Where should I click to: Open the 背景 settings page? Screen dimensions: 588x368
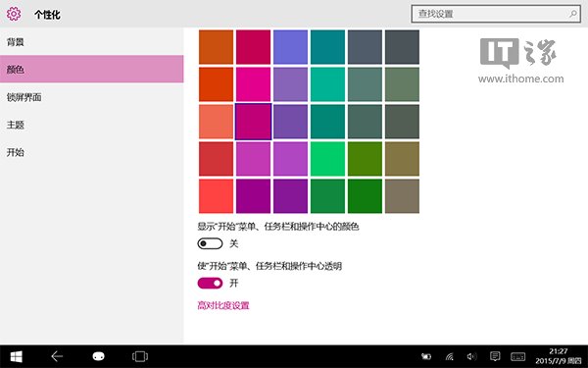[91, 41]
